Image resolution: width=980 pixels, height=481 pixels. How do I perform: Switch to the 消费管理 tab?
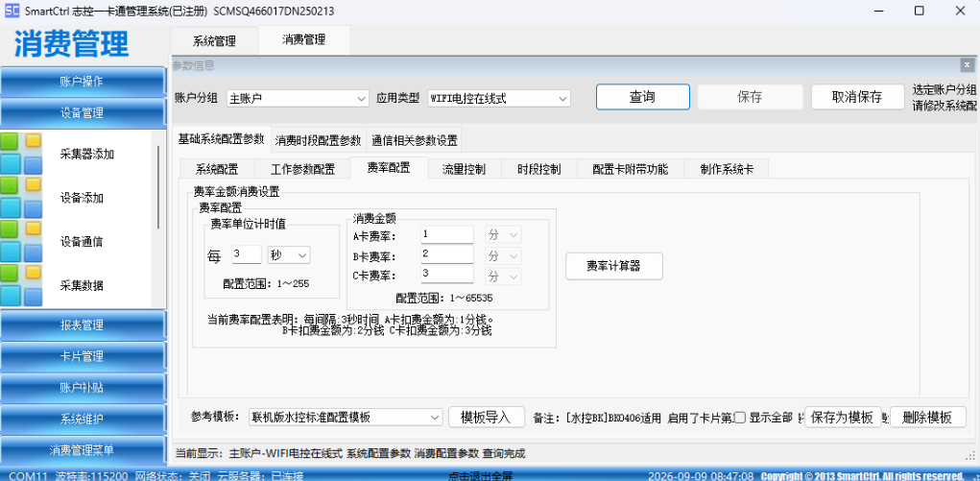coord(303,39)
